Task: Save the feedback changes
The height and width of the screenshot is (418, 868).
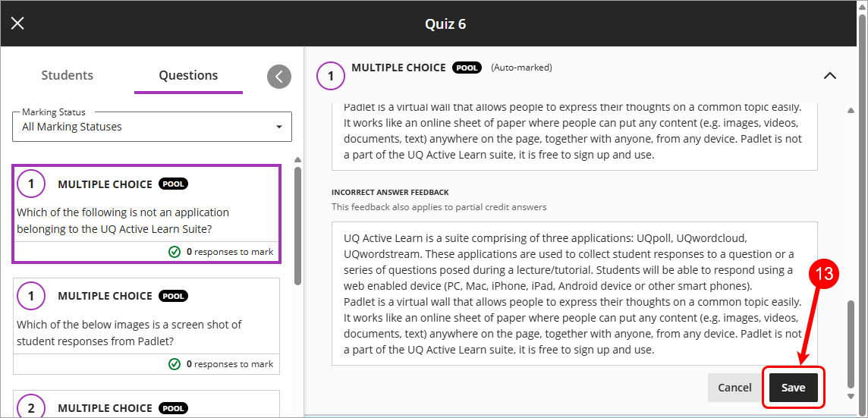Action: click(794, 388)
